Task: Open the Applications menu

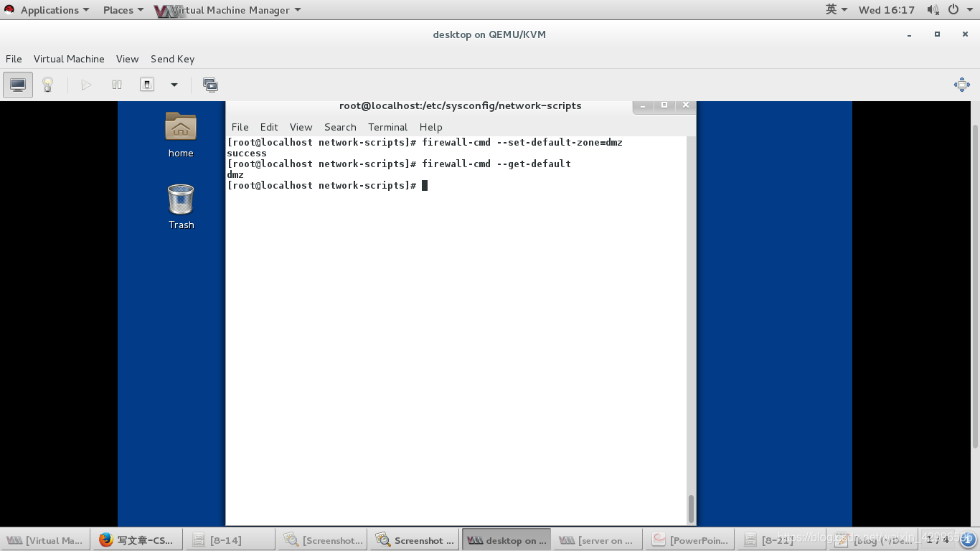Action: [x=55, y=10]
